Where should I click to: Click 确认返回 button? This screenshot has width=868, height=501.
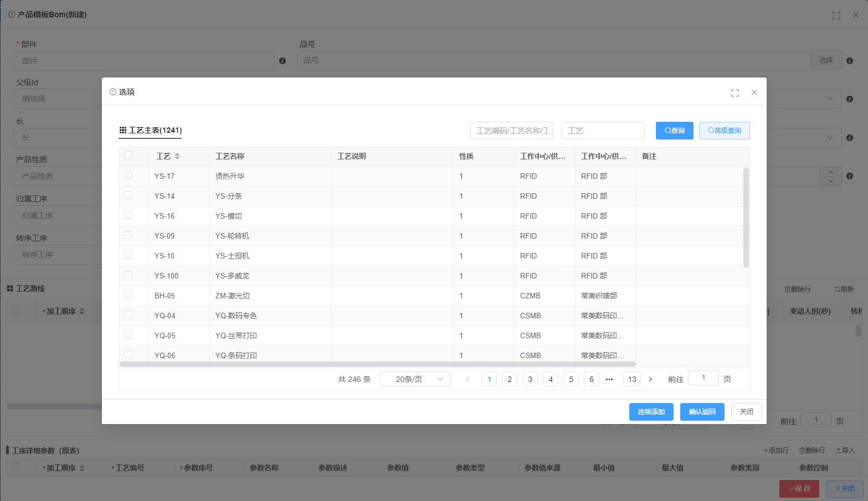click(702, 412)
